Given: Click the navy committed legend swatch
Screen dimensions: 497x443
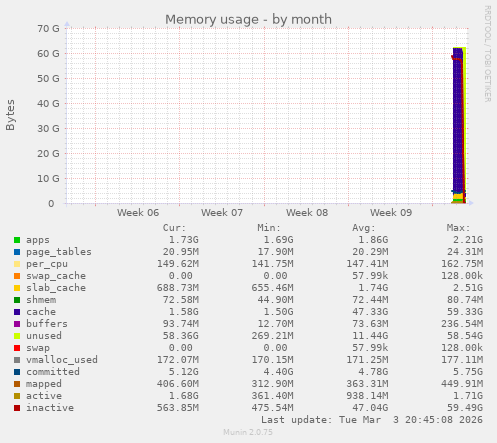Looking at the screenshot, I should pyautogui.click(x=17, y=372).
